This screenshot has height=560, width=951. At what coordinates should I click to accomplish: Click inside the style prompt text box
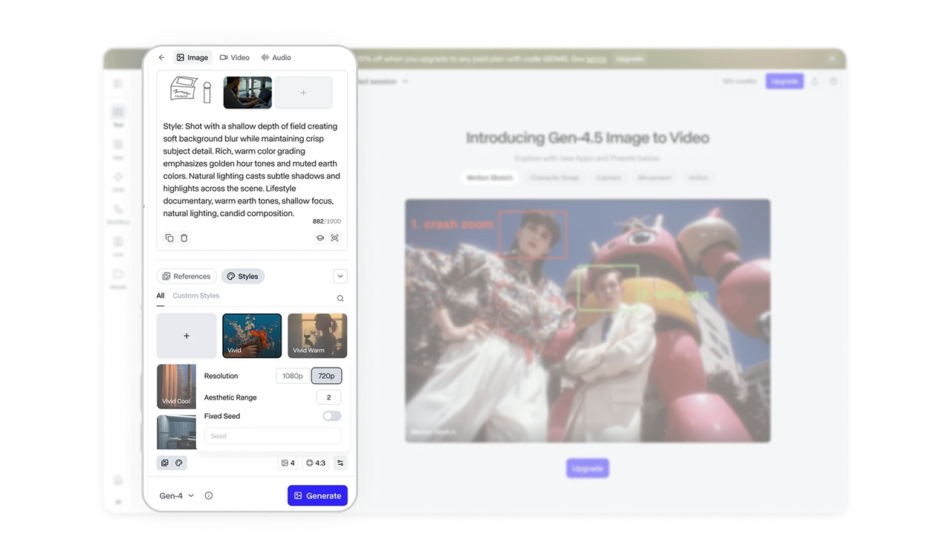coord(252,169)
